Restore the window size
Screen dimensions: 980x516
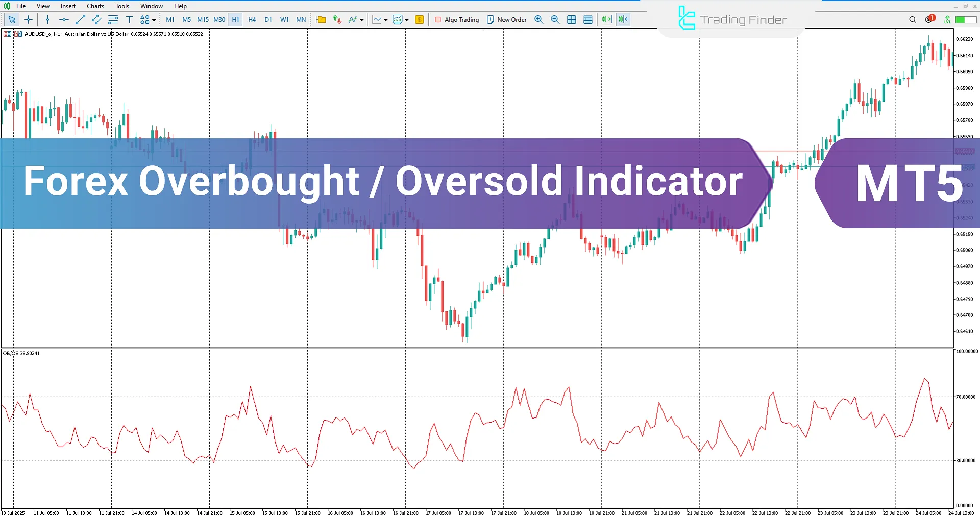[x=965, y=6]
